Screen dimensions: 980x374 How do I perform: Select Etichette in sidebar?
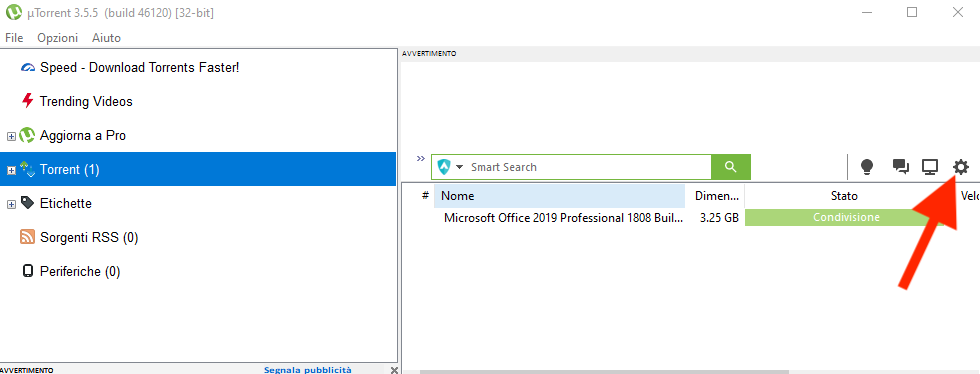click(x=66, y=203)
